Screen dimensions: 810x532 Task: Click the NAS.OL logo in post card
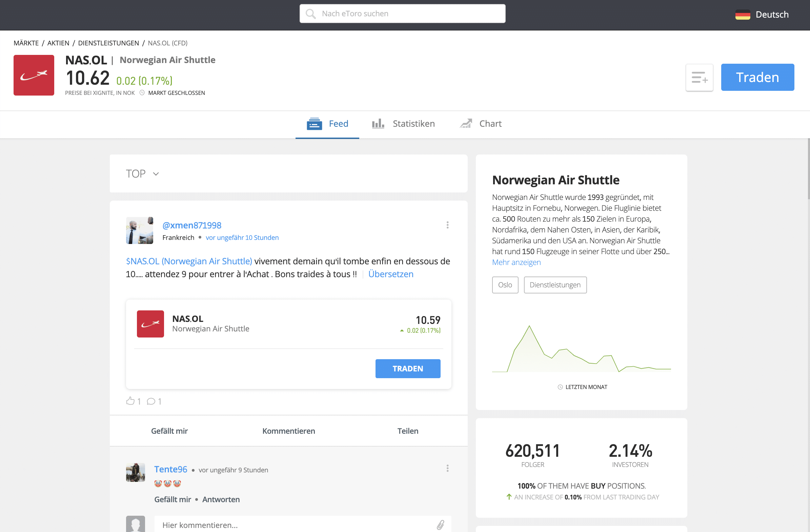[150, 324]
